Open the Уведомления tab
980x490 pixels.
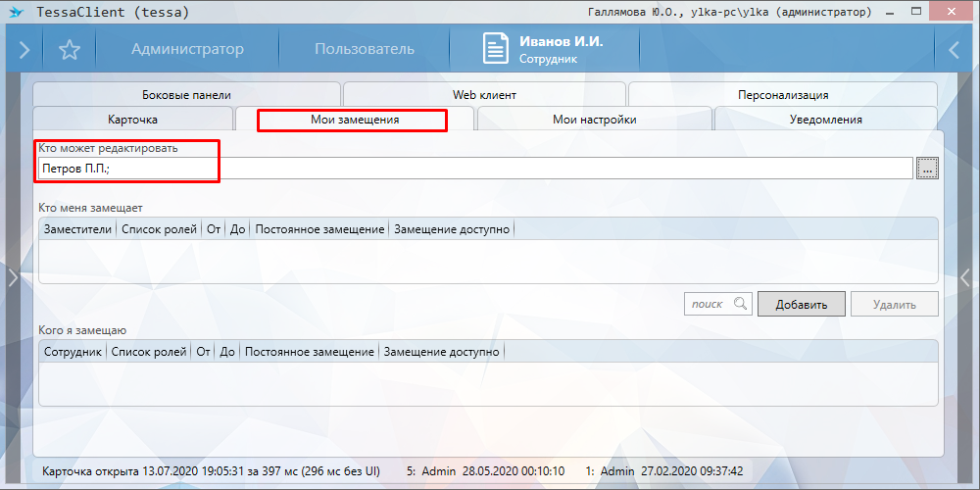tap(825, 120)
